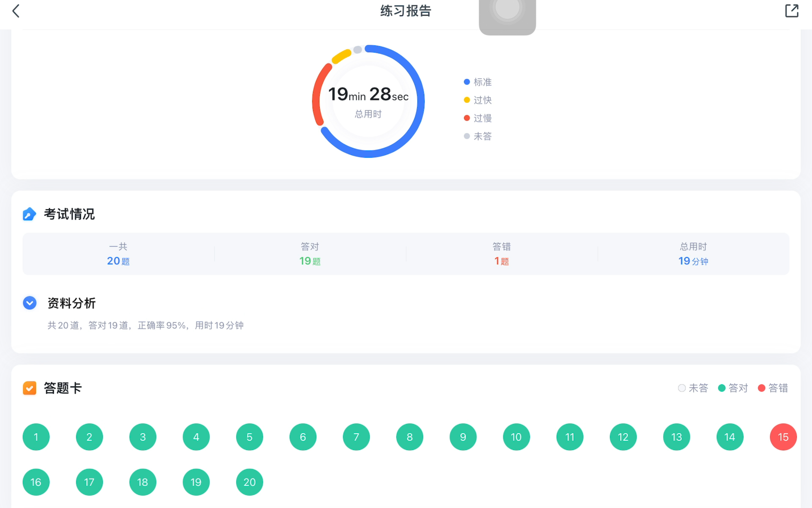
Task: Open question 9 on the answer card
Action: click(463, 437)
